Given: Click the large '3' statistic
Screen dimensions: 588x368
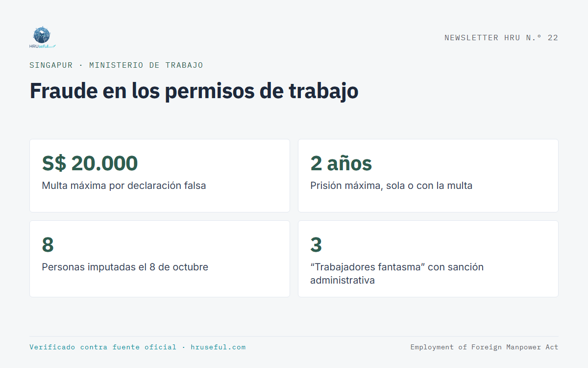Looking at the screenshot, I should pyautogui.click(x=317, y=245).
